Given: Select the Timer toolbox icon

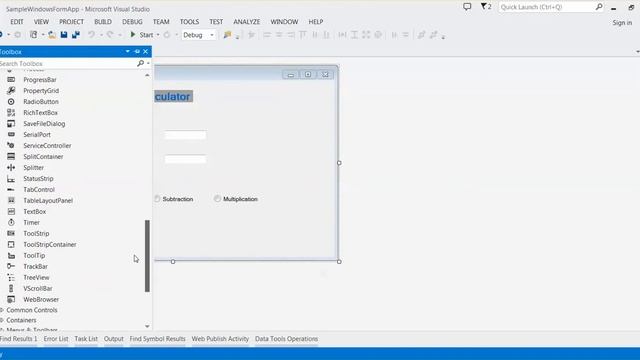Looking at the screenshot, I should (11, 222).
